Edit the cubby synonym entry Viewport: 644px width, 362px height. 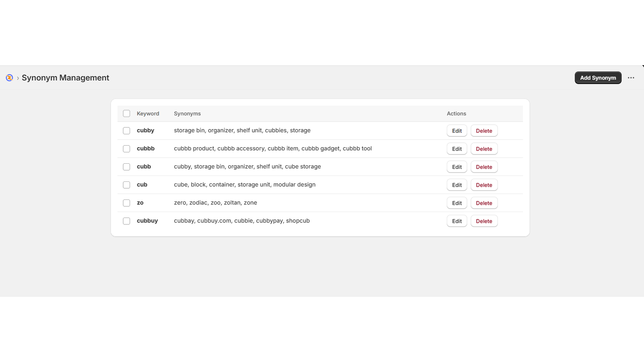pyautogui.click(x=457, y=131)
